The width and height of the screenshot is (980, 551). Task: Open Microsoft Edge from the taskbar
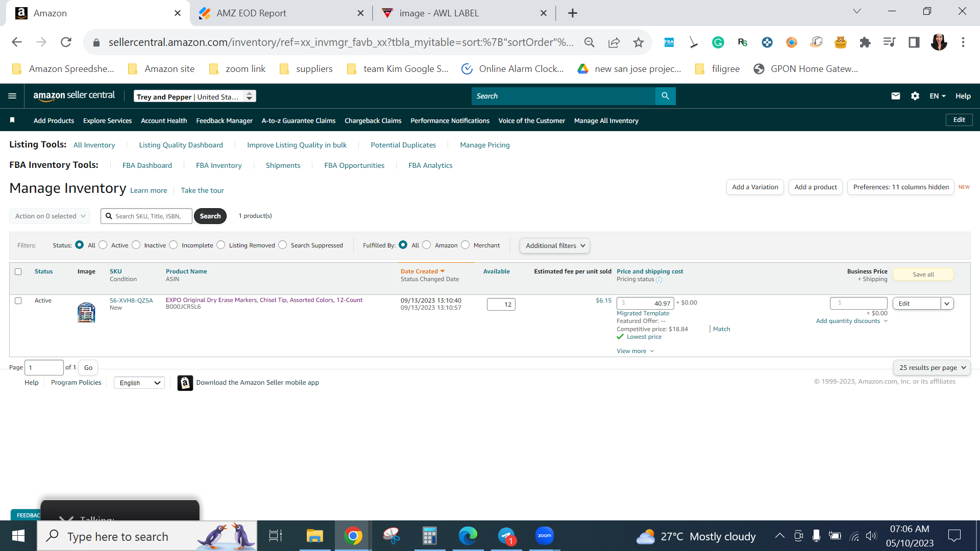pyautogui.click(x=468, y=536)
